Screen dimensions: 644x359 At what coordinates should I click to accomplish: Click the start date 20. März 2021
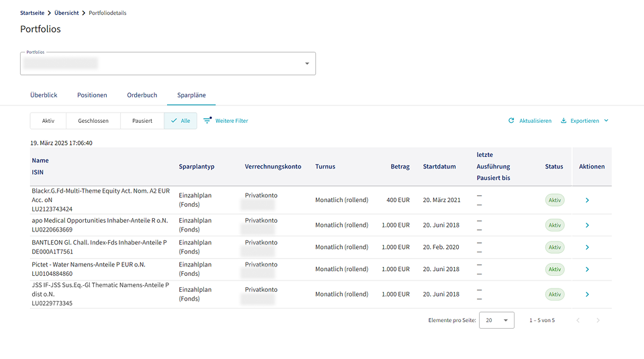coord(441,200)
